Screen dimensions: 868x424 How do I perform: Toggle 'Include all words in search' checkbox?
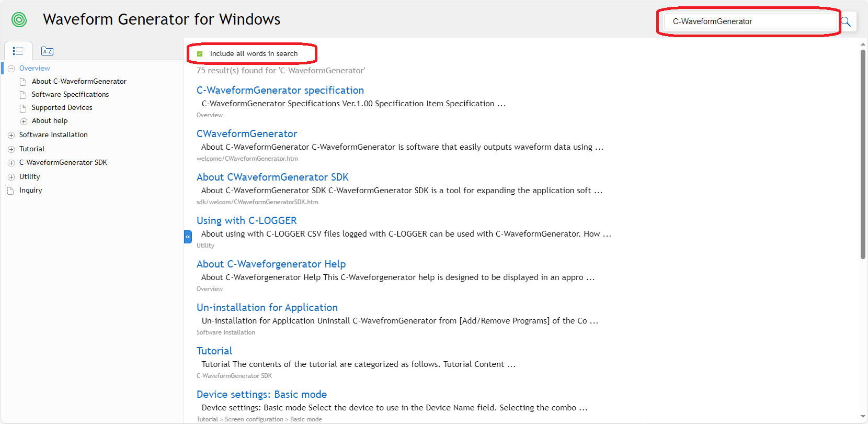(x=200, y=54)
